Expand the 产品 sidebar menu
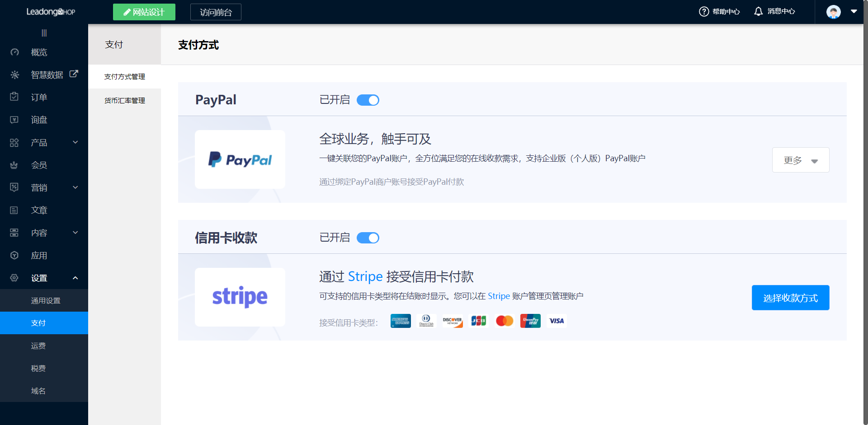Image resolution: width=868 pixels, height=425 pixels. point(75,142)
